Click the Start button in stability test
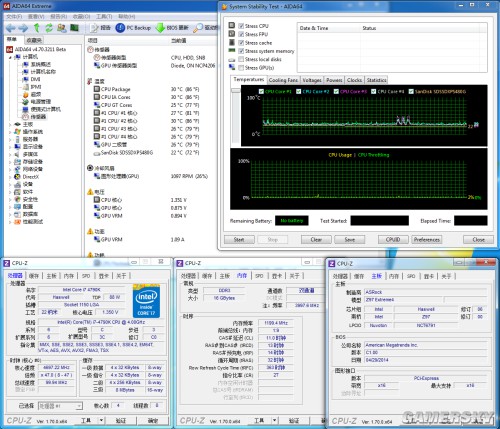The image size is (500, 429). pos(239,240)
